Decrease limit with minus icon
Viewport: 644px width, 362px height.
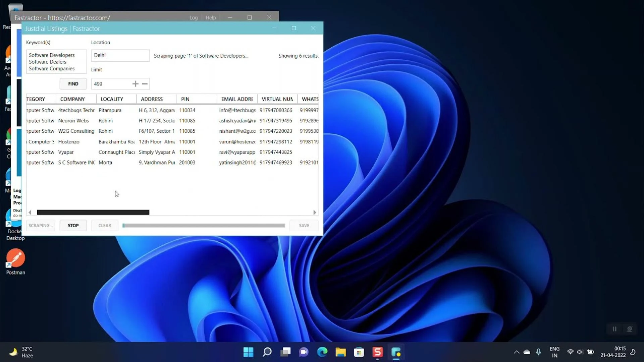pos(145,84)
